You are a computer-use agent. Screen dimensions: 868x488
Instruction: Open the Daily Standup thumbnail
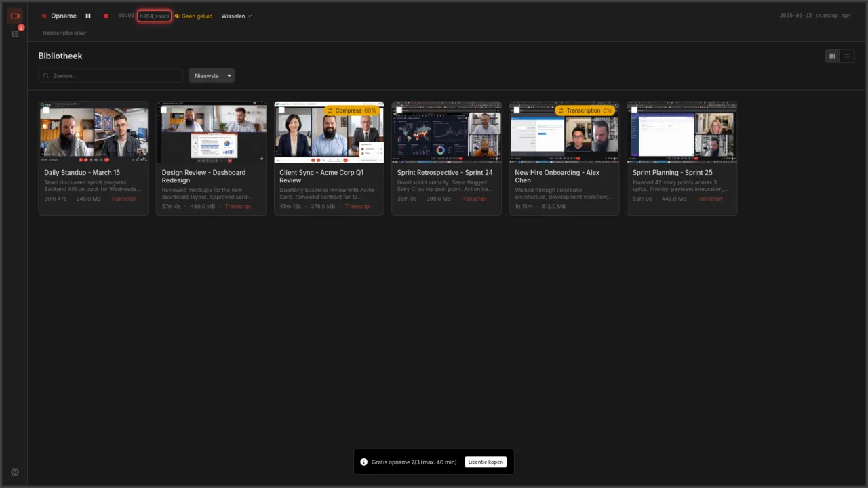[94, 133]
